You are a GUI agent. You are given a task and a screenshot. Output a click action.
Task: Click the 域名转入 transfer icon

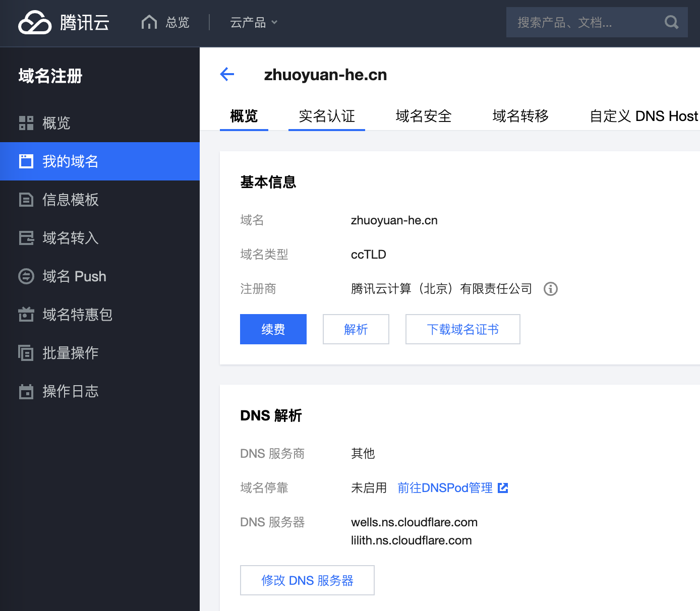(x=26, y=238)
